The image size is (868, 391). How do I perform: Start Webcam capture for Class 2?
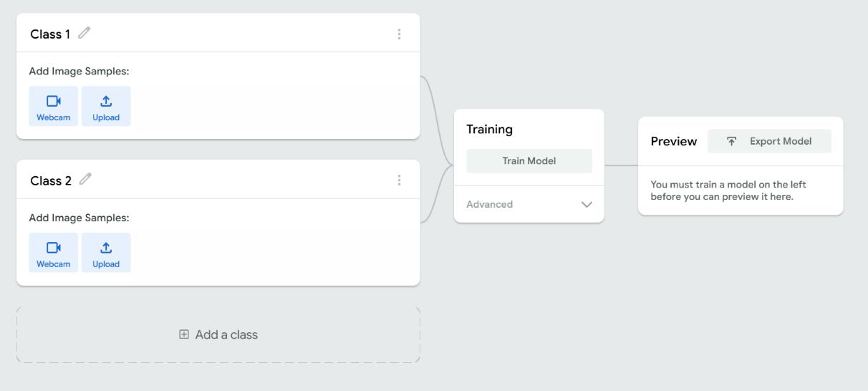click(54, 253)
